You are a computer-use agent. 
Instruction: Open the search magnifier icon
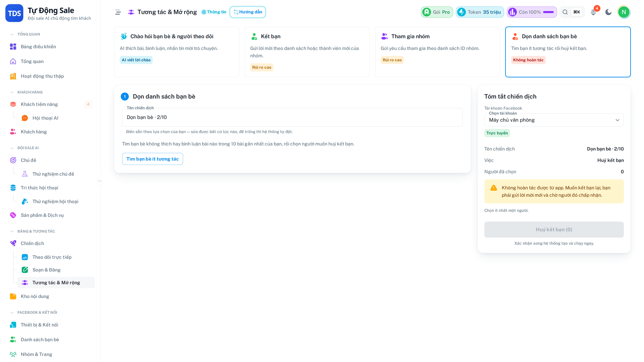(x=565, y=12)
